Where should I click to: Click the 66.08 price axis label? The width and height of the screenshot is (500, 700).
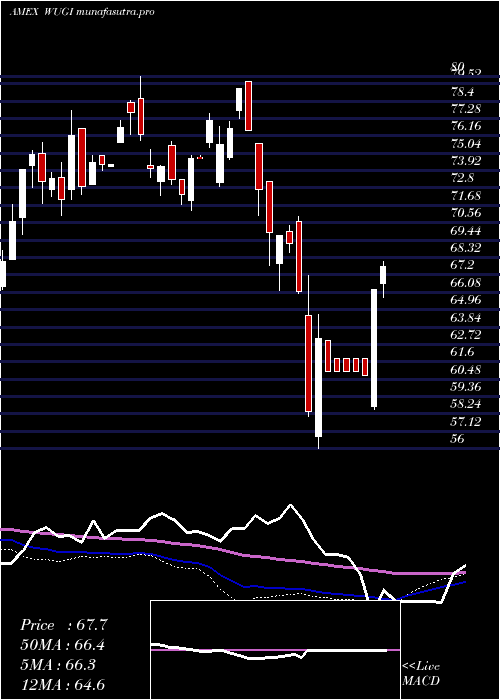[x=466, y=283]
